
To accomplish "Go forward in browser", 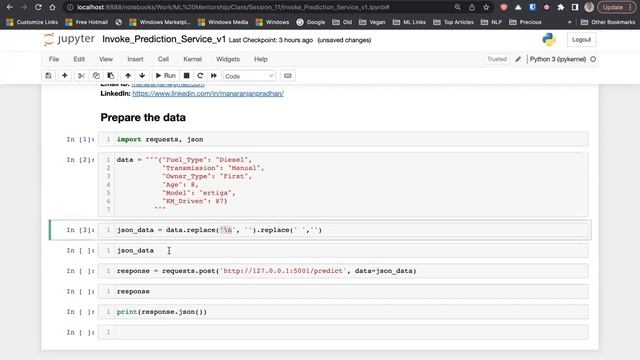I will pyautogui.click(x=24, y=7).
